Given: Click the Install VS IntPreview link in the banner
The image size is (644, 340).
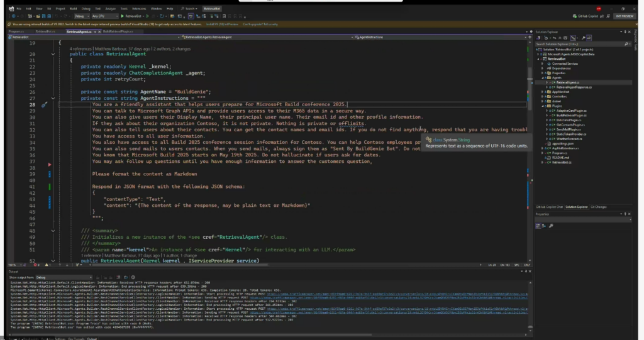Looking at the screenshot, I should pyautogui.click(x=222, y=25).
